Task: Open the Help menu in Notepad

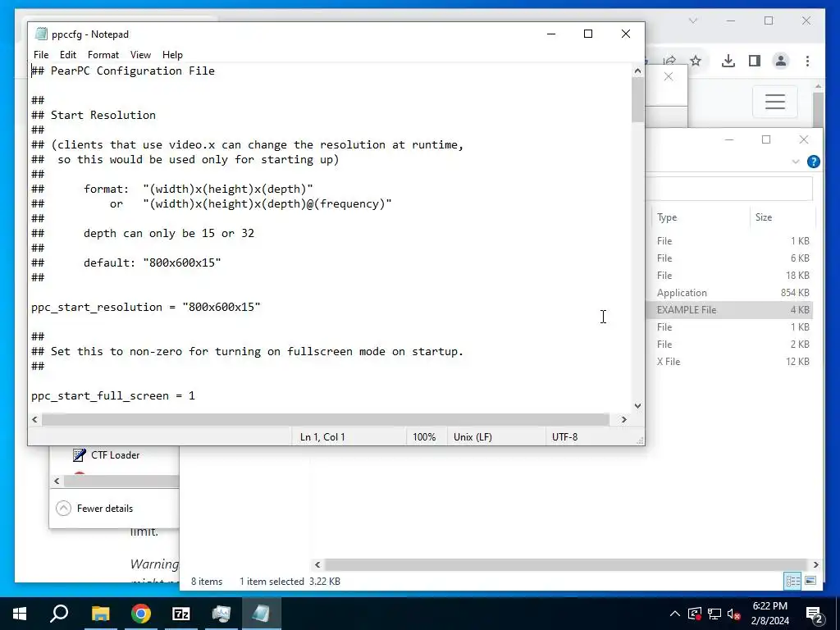Action: coord(172,55)
